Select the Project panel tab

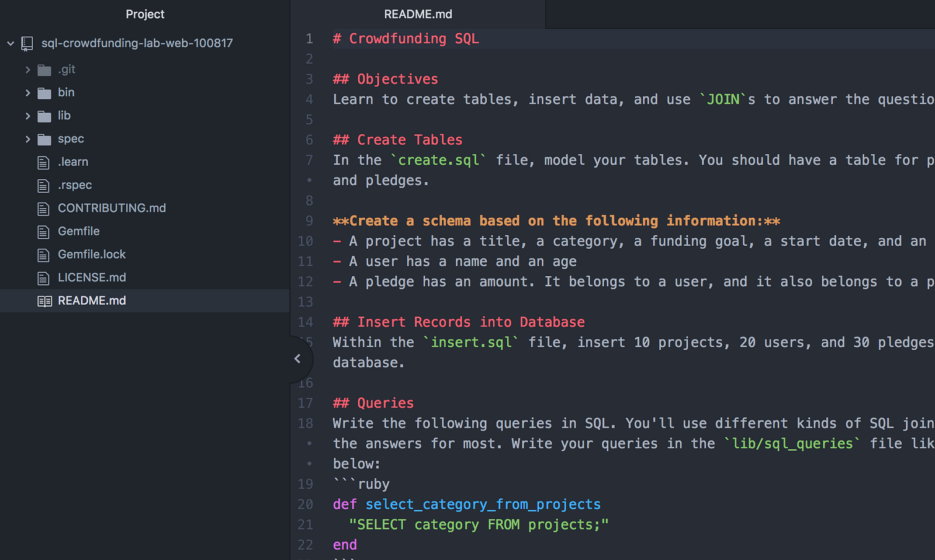(x=145, y=14)
